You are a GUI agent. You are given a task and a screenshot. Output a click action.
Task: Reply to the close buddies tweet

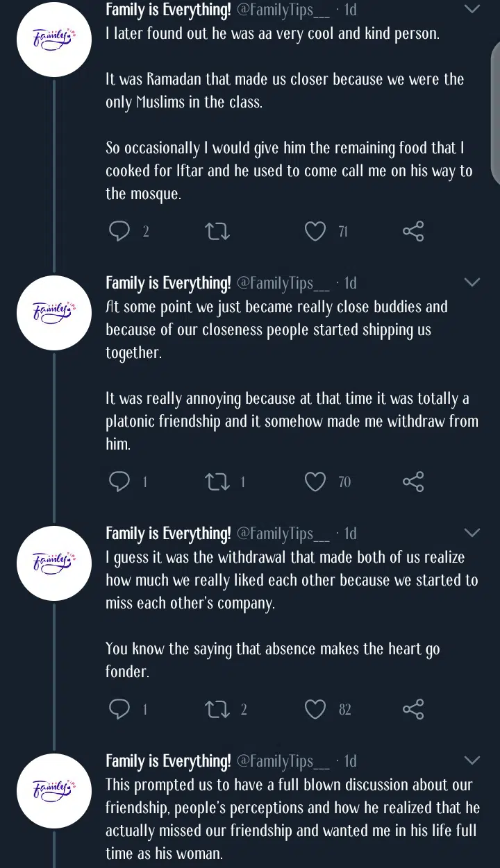click(119, 482)
